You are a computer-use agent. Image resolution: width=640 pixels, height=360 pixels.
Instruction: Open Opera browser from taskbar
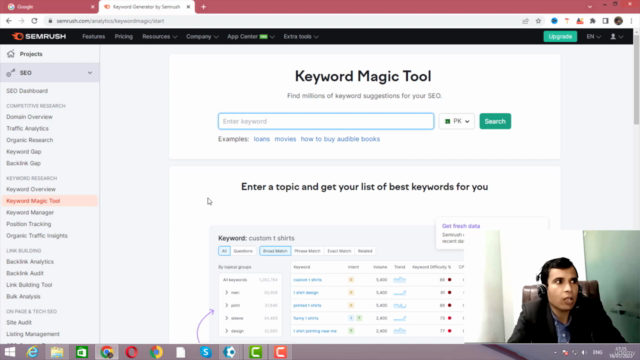coord(131,352)
